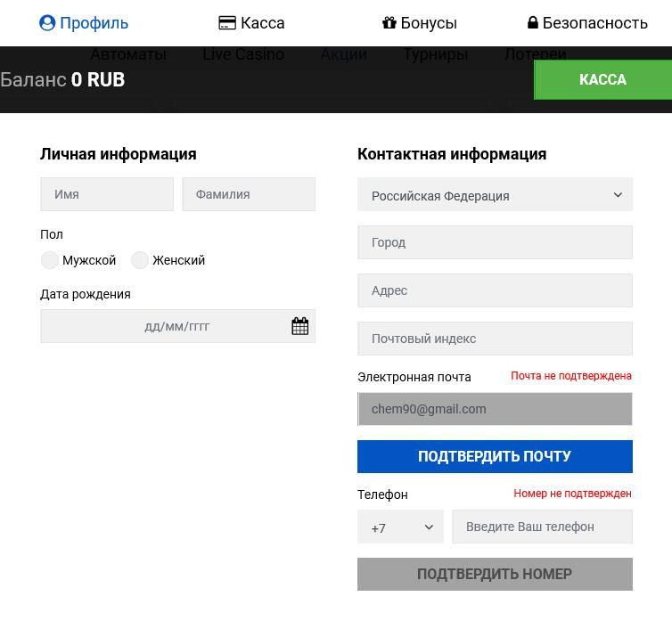The height and width of the screenshot is (621, 672).
Task: Select the Женский gender radio button
Action: click(x=140, y=260)
